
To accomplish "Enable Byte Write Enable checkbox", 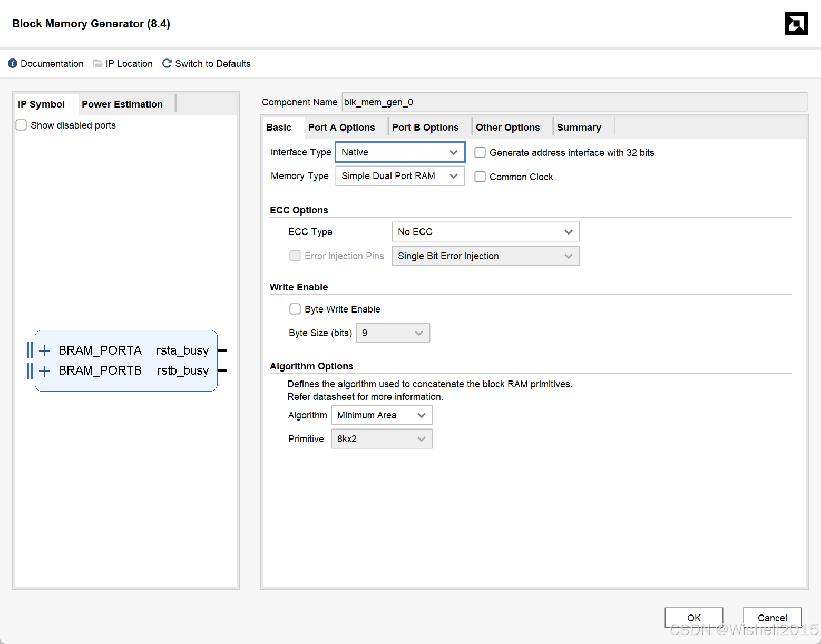I will (x=295, y=309).
